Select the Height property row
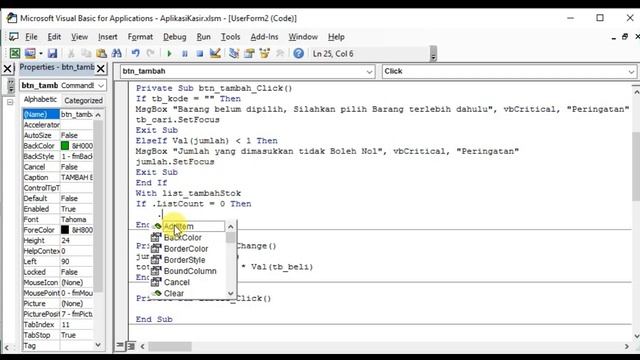 tap(58, 240)
